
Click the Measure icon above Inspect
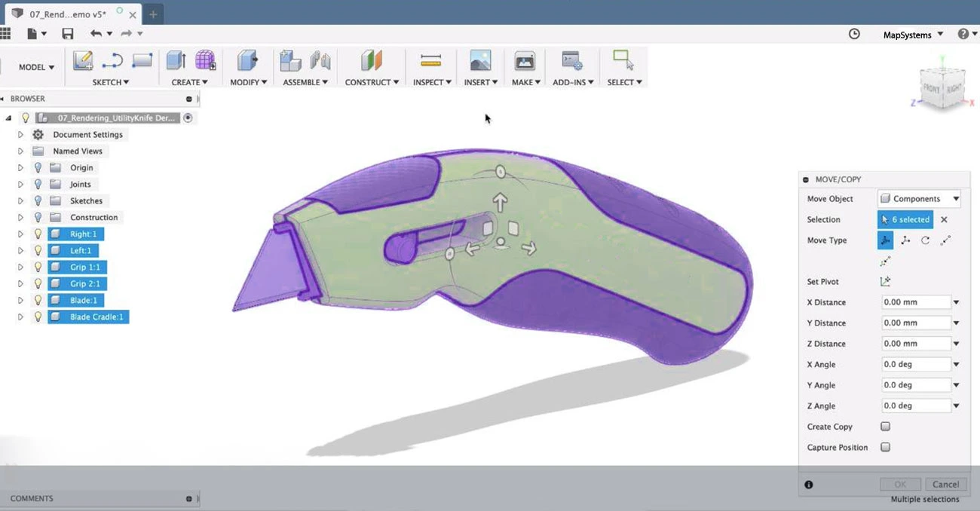(430, 61)
